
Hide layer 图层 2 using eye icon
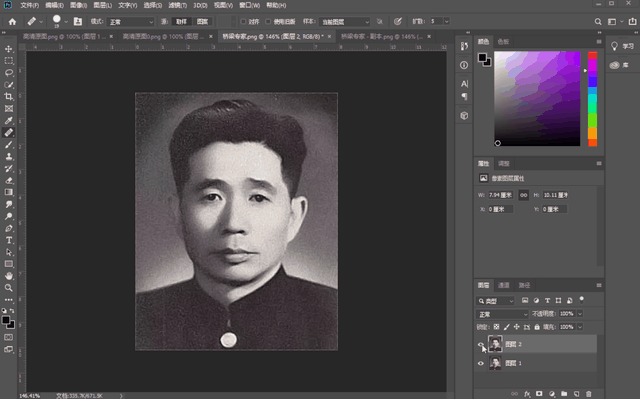pos(480,344)
